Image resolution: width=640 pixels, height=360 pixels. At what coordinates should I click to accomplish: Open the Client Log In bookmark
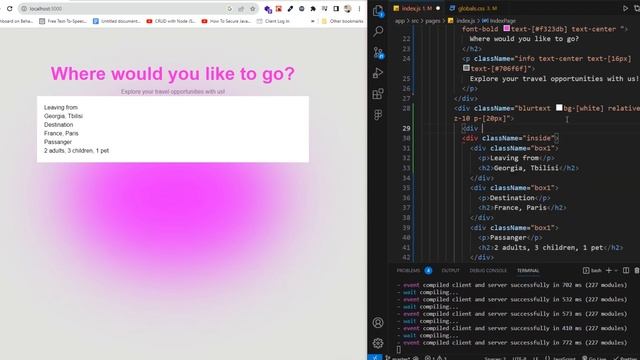click(x=273, y=21)
